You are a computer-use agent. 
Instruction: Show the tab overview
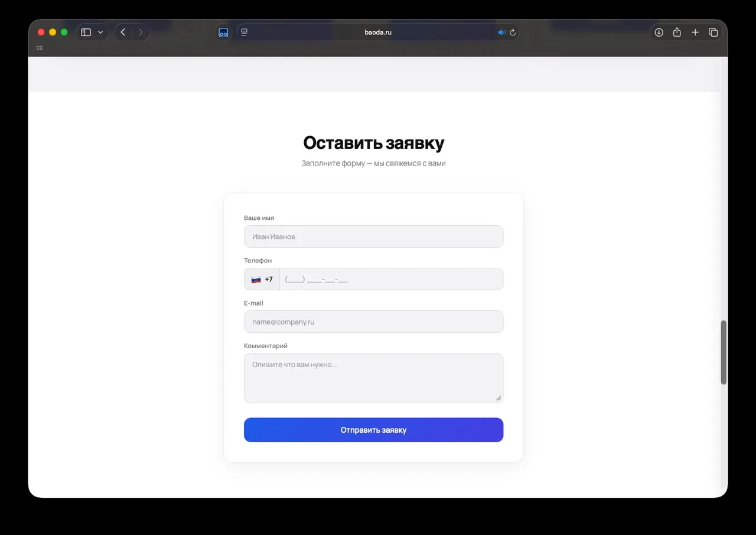click(x=713, y=33)
